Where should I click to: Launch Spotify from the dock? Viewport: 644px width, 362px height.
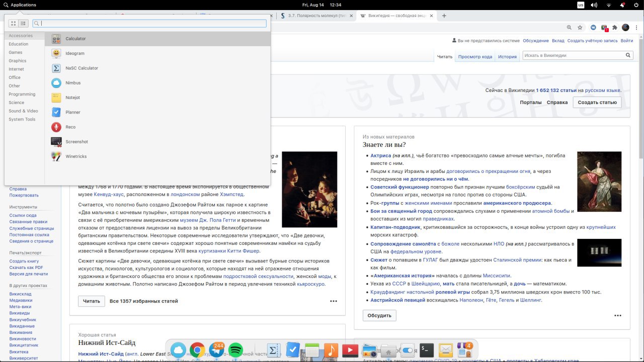[x=235, y=350]
